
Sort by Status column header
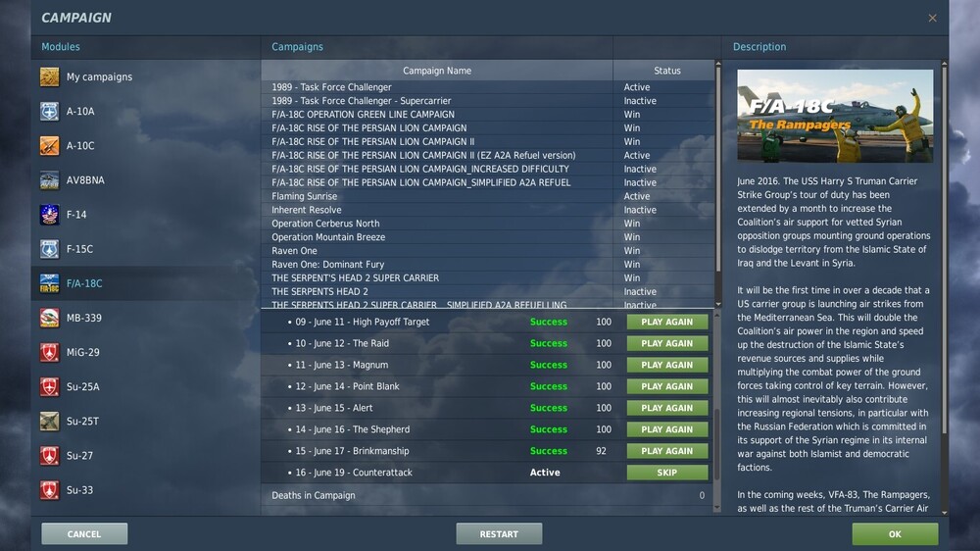pos(666,71)
